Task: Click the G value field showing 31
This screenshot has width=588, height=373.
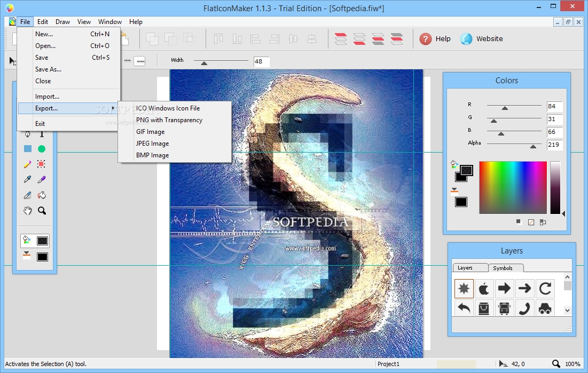Action: pos(554,119)
